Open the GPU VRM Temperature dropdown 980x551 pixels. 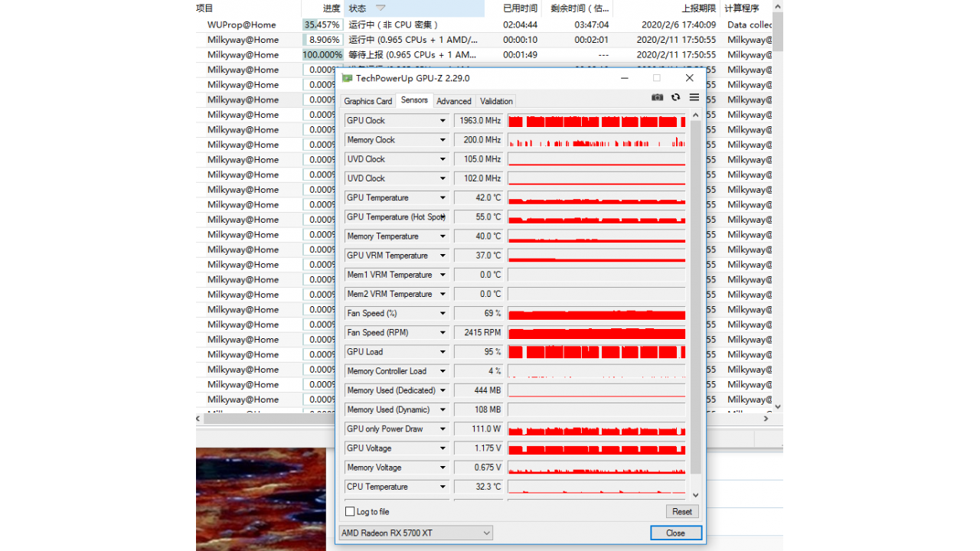click(443, 256)
